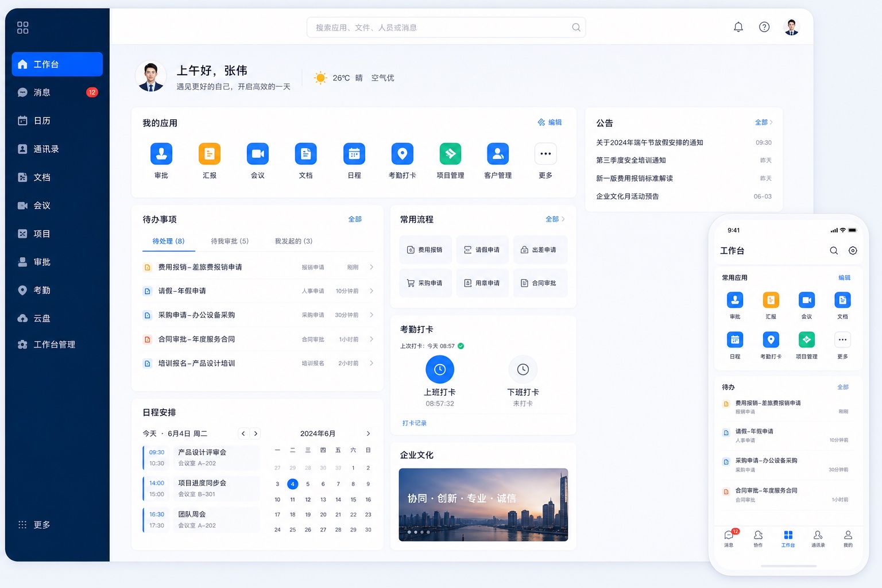Open the 项目管理 app icon
The image size is (882, 588).
click(450, 154)
